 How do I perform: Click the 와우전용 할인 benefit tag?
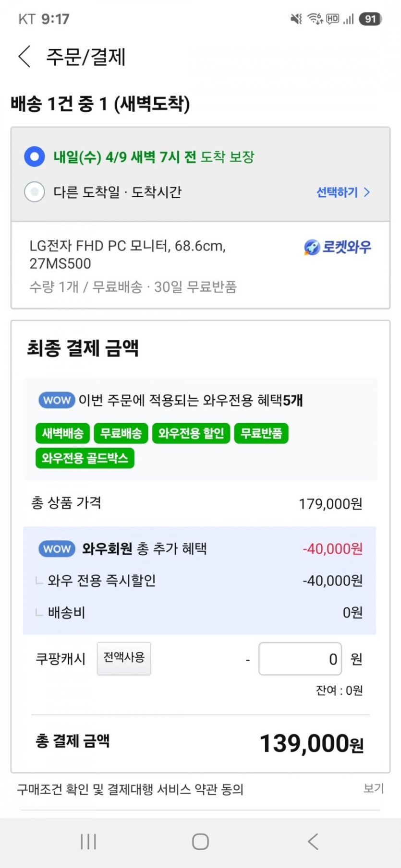[191, 433]
